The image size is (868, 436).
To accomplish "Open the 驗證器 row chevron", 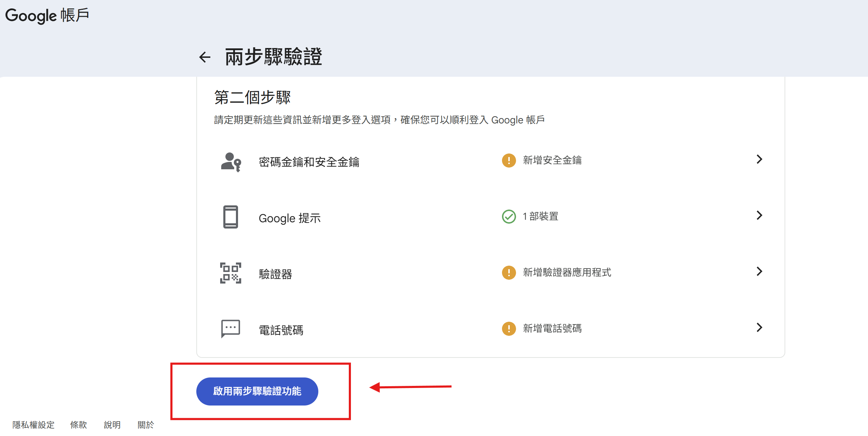I will 759,271.
